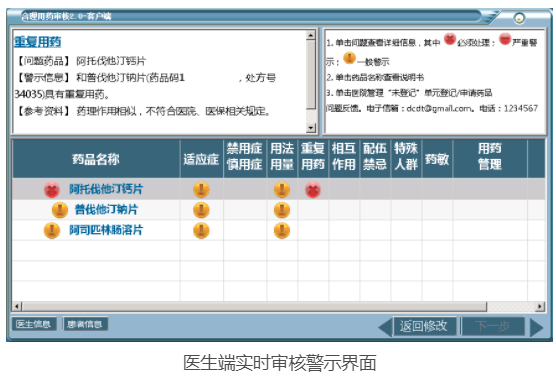This screenshot has height=384, width=556.
Task: Click the round button in title bar
Action: [x=519, y=18]
